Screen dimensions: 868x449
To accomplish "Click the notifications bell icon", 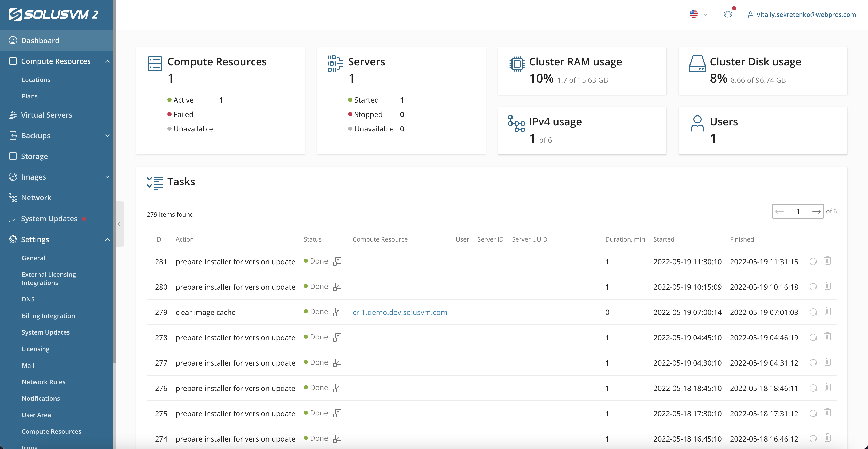I will (727, 14).
